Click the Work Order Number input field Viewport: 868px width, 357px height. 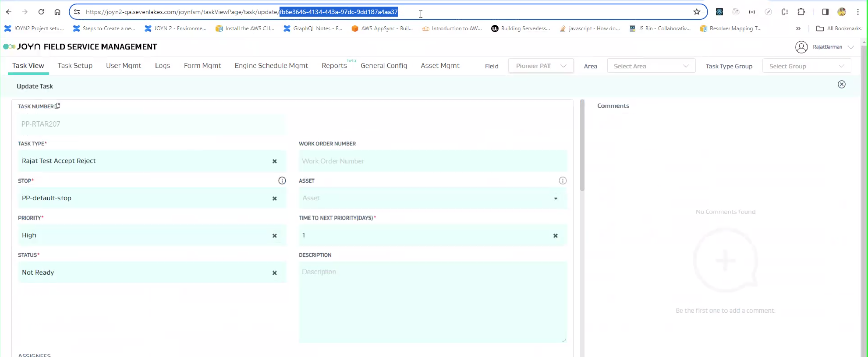[x=432, y=161]
